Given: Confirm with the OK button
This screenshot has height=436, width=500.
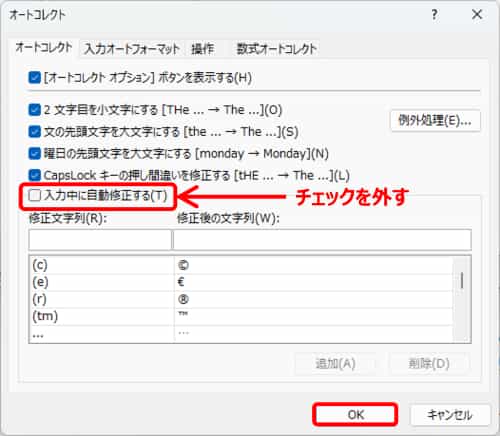Looking at the screenshot, I should coord(356,415).
